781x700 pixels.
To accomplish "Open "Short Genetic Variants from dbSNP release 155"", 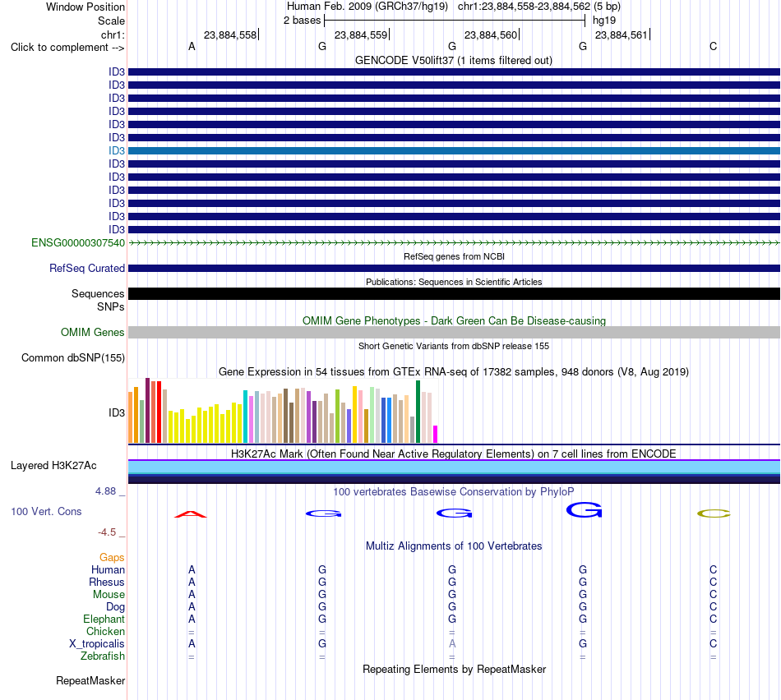I will click(x=454, y=346).
